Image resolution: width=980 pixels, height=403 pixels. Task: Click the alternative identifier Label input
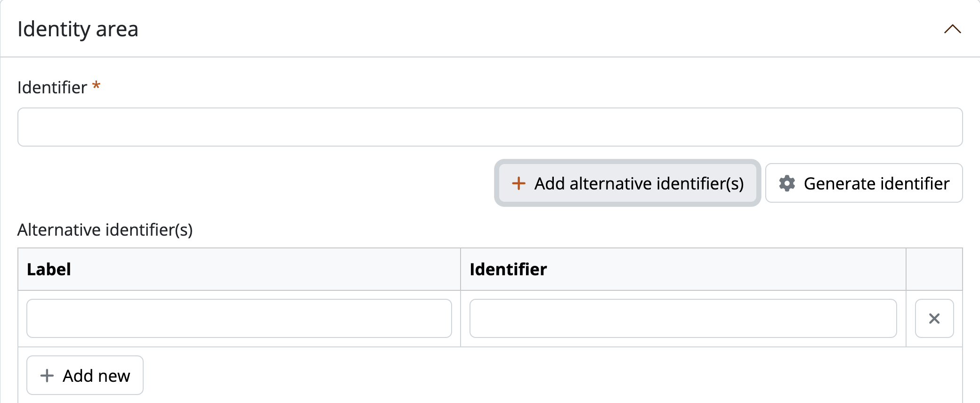[x=239, y=319]
